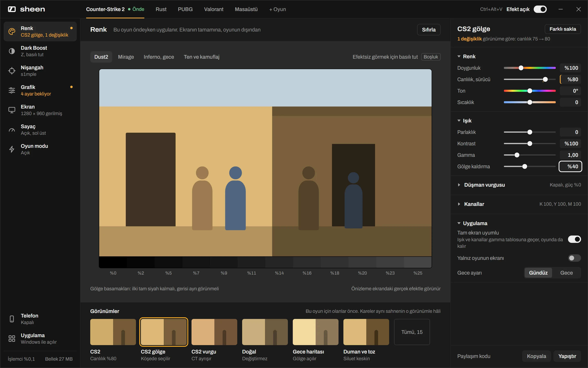The image size is (588, 368).
Task: Adjust the Ton hue slider handle
Action: (x=530, y=91)
